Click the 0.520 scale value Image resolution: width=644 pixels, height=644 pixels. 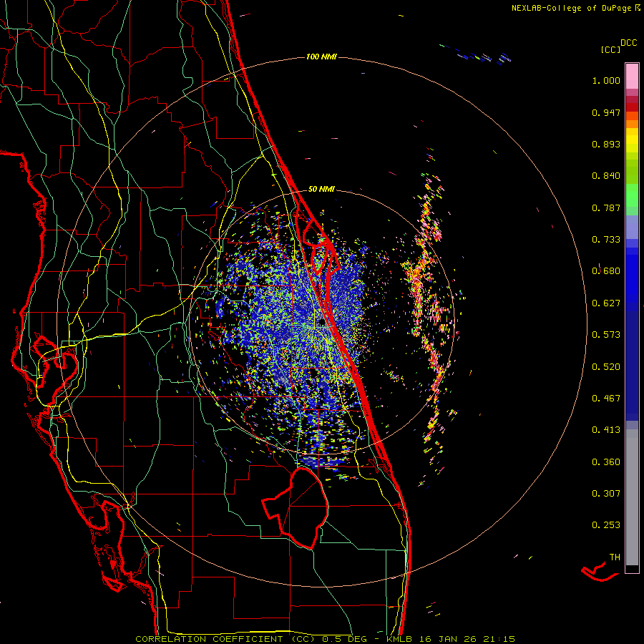point(606,367)
